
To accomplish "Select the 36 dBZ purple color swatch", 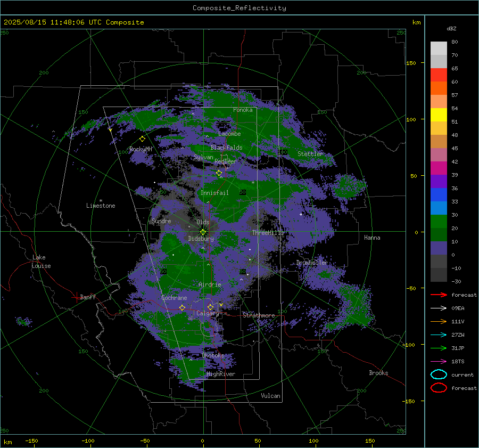I will point(439,181).
